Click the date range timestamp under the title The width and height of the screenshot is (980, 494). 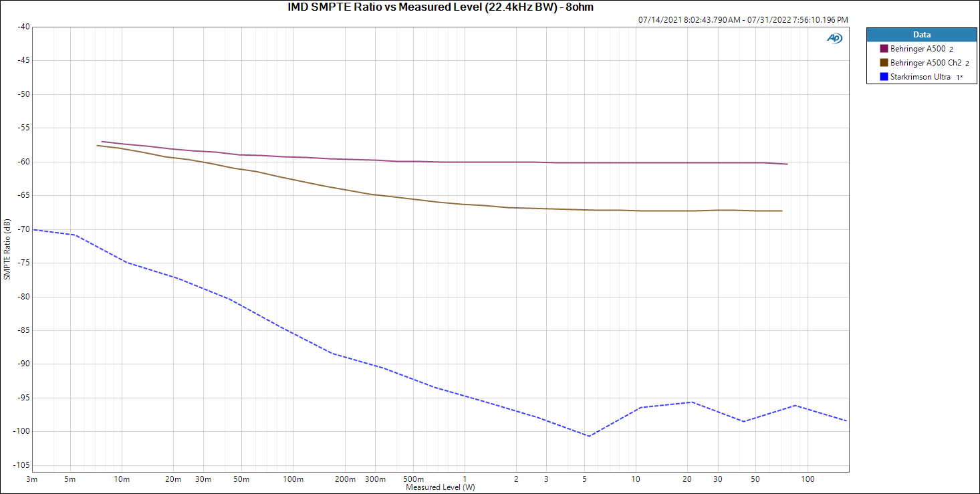pyautogui.click(x=743, y=20)
